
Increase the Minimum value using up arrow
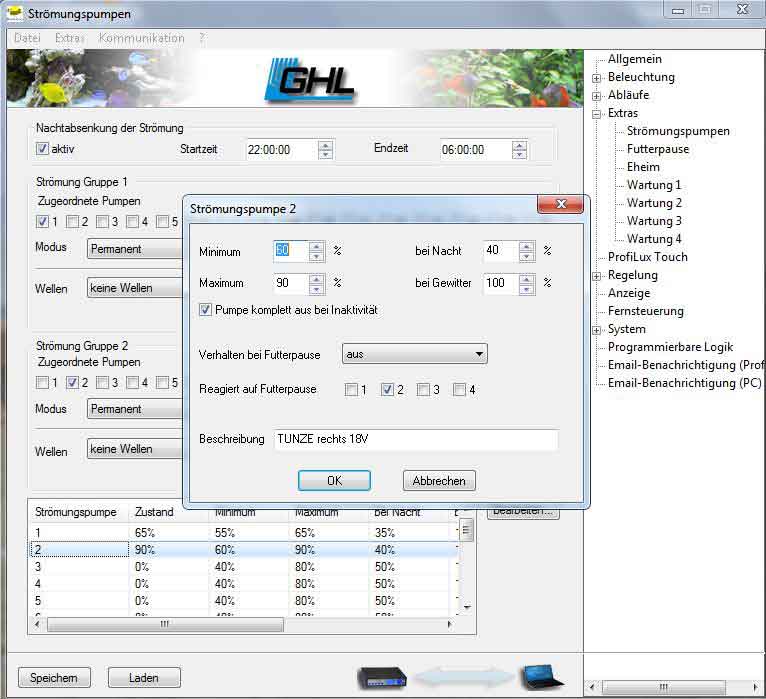316,246
